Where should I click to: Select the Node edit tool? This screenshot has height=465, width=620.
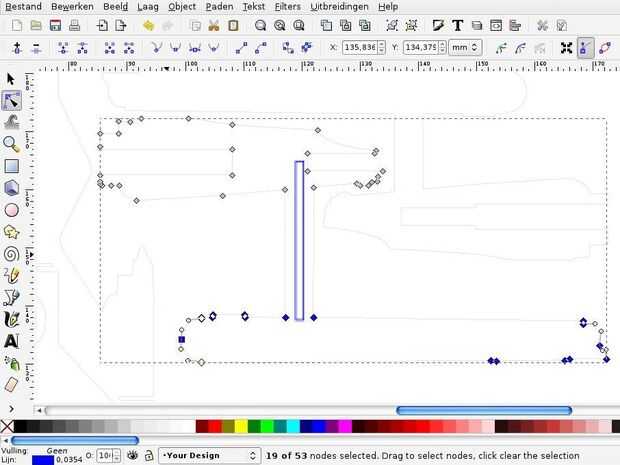tap(11, 100)
